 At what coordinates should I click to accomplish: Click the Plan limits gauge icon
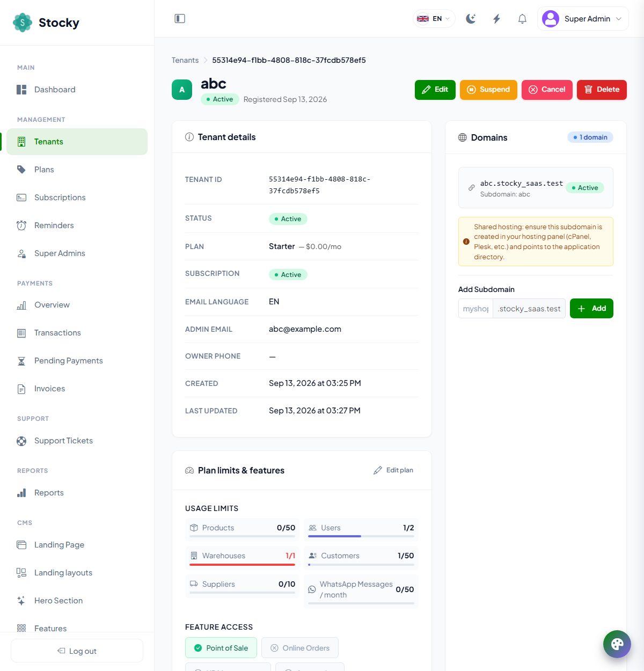coord(189,470)
